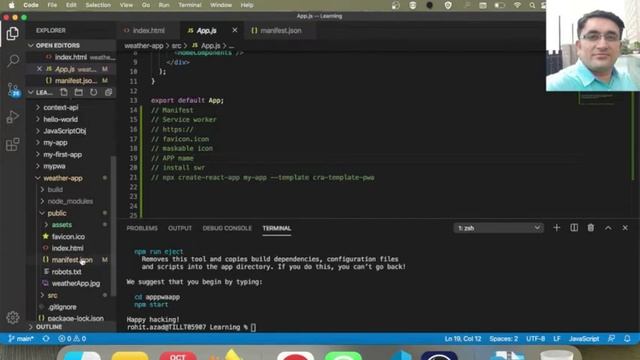The width and height of the screenshot is (640, 360).
Task: Expand the context-api folder
Action: tap(60, 107)
